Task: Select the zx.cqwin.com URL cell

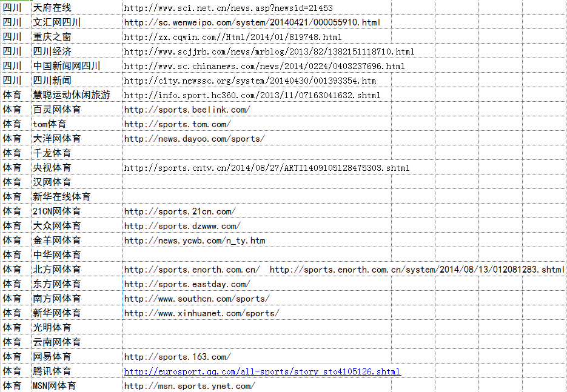Action: click(x=257, y=36)
